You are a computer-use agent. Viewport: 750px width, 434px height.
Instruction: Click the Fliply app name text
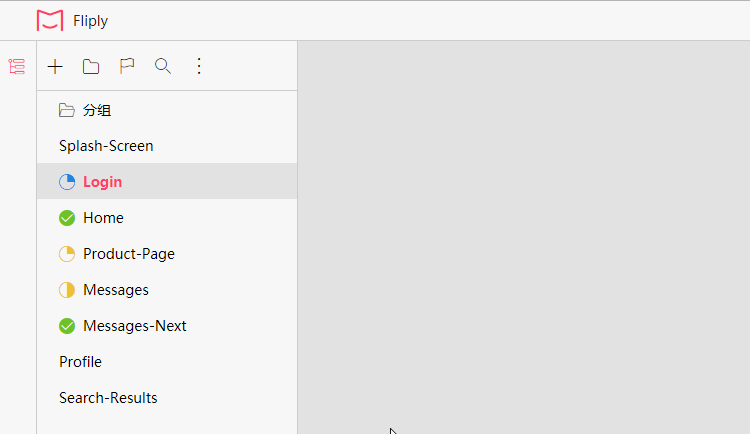(x=90, y=21)
